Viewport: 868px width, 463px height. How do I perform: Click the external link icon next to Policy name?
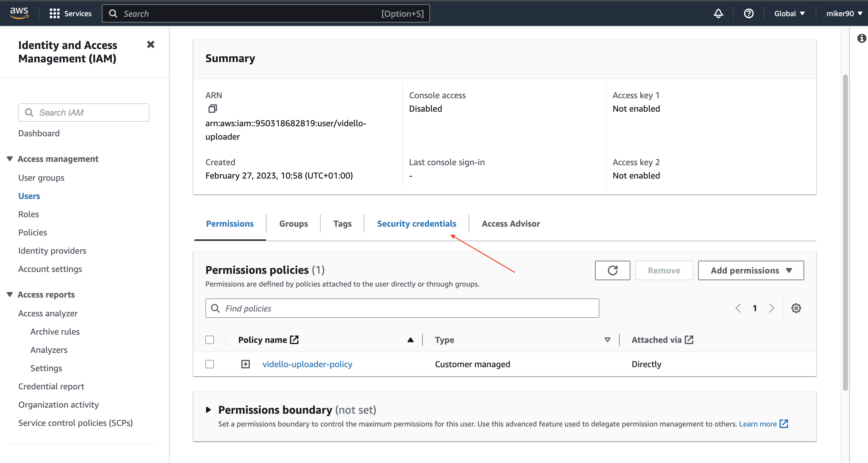pos(294,339)
